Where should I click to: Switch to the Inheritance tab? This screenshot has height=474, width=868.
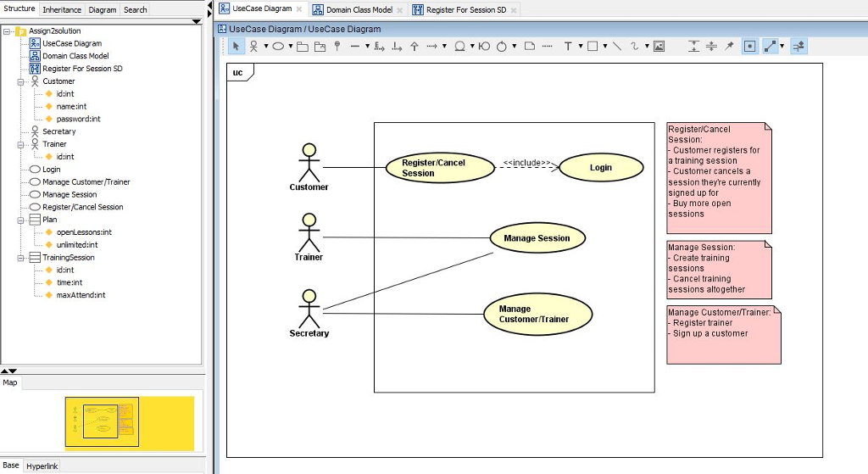(x=61, y=10)
